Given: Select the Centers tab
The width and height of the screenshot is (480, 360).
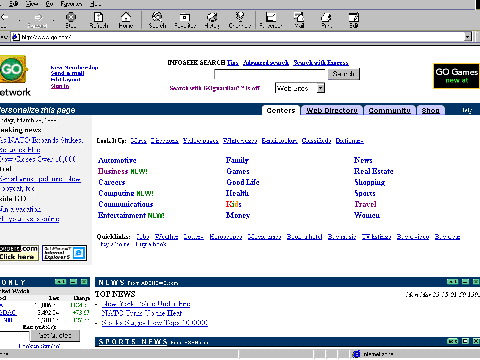Looking at the screenshot, I should point(281,110).
